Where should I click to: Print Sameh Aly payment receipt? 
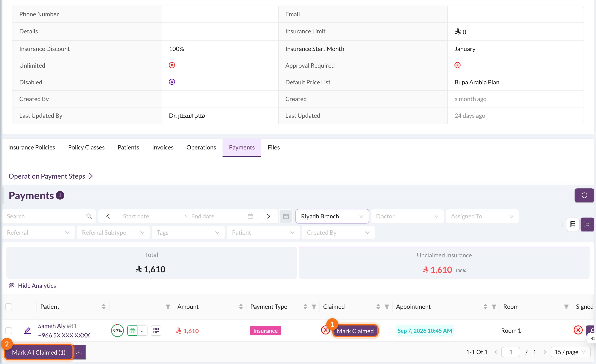(x=132, y=330)
